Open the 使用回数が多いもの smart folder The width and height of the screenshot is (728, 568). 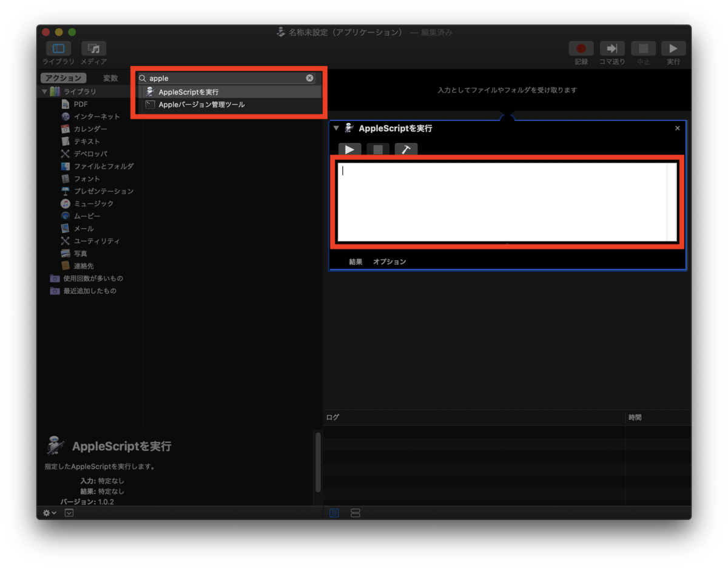pos(87,279)
